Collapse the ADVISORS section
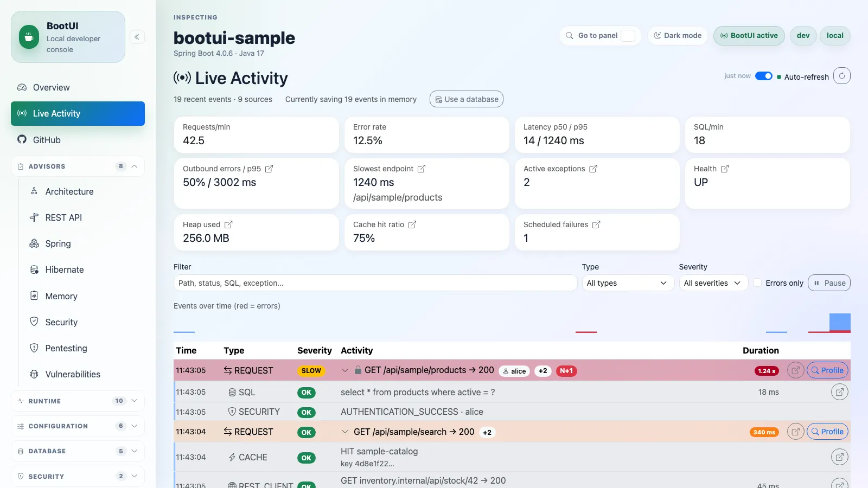The height and width of the screenshot is (488, 868). tap(78, 166)
